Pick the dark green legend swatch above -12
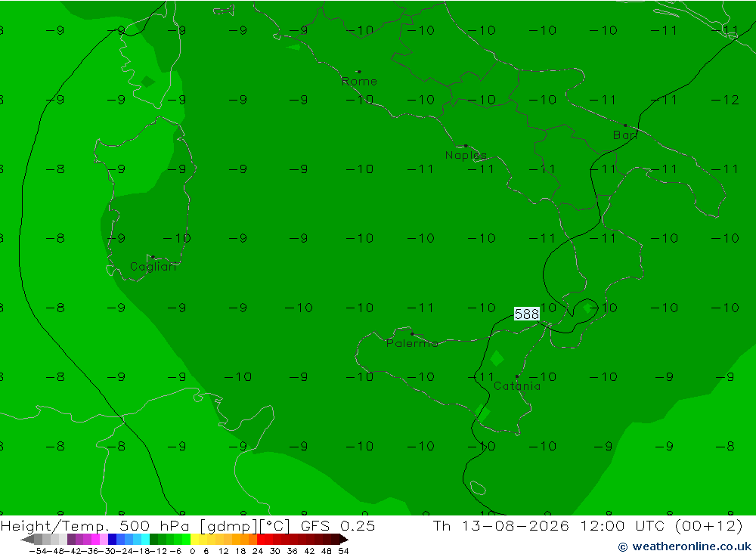The height and width of the screenshot is (554, 756). coord(153,540)
